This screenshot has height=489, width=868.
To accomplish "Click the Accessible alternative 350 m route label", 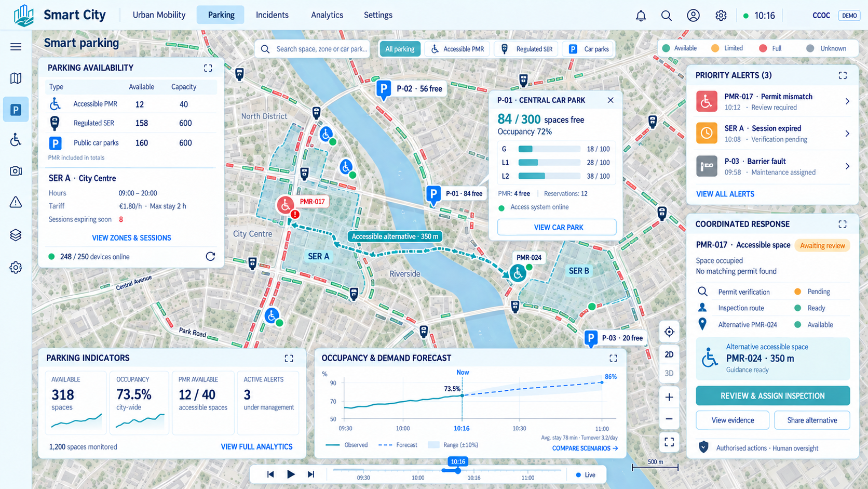I will [395, 236].
